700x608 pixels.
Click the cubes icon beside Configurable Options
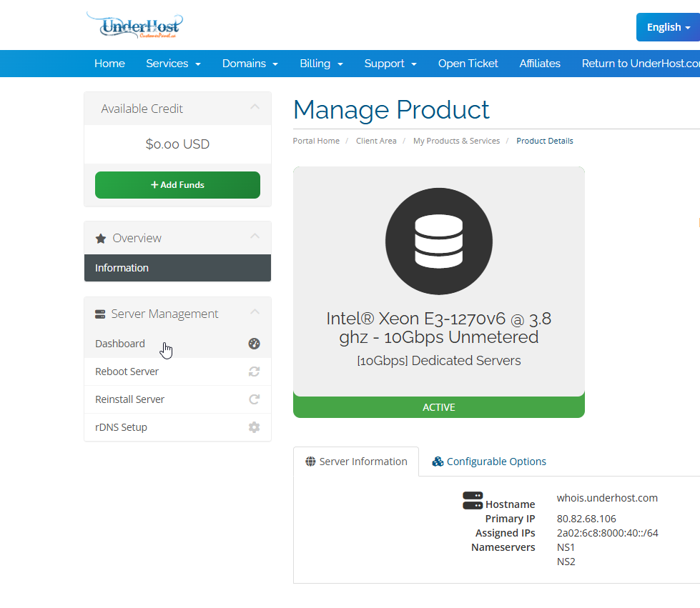[438, 462]
